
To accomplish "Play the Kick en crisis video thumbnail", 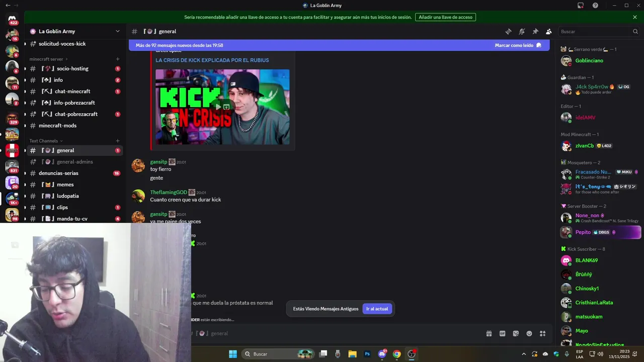I will coord(217,107).
